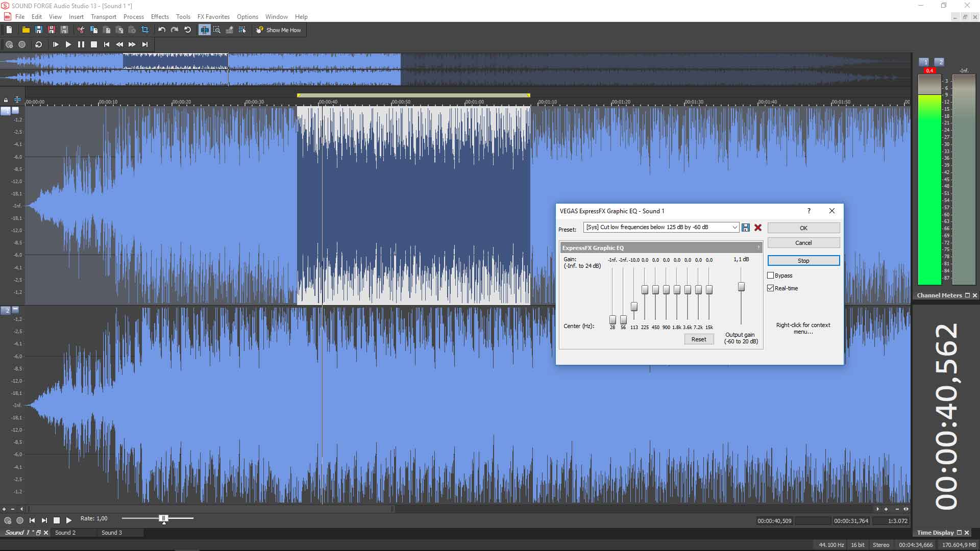Screen dimensions: 980x551
Task: Enable the Bypass checkbox in the EQ dialog
Action: [771, 275]
